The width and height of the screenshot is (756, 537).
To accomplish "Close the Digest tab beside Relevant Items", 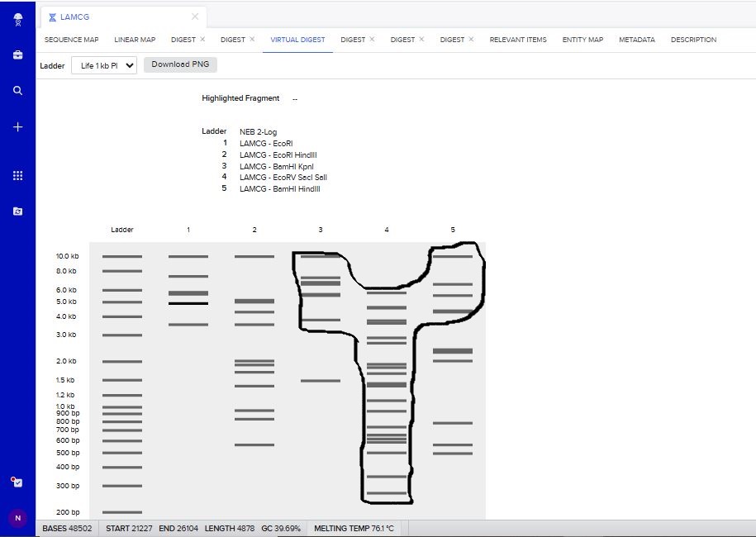I will pos(471,40).
